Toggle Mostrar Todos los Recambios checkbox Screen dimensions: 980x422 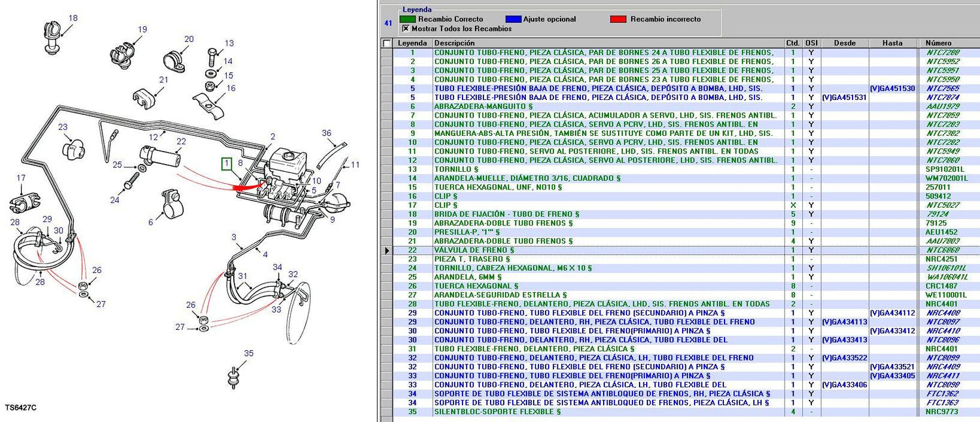(x=406, y=29)
